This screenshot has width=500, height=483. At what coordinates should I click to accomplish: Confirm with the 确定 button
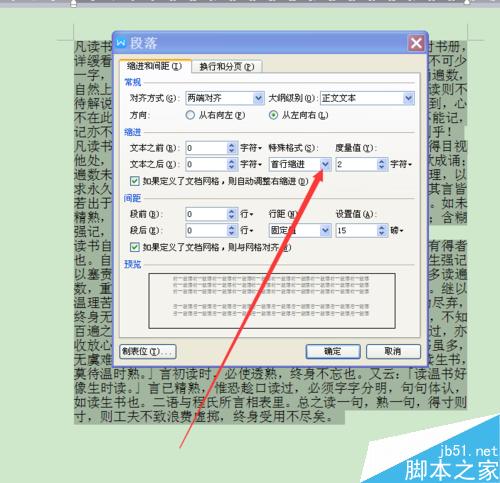[x=333, y=351]
